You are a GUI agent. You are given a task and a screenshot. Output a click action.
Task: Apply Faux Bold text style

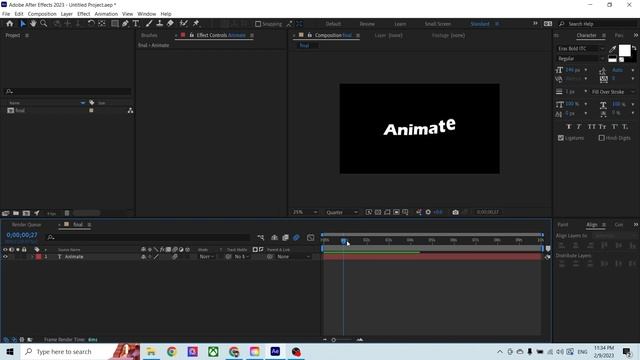point(569,127)
